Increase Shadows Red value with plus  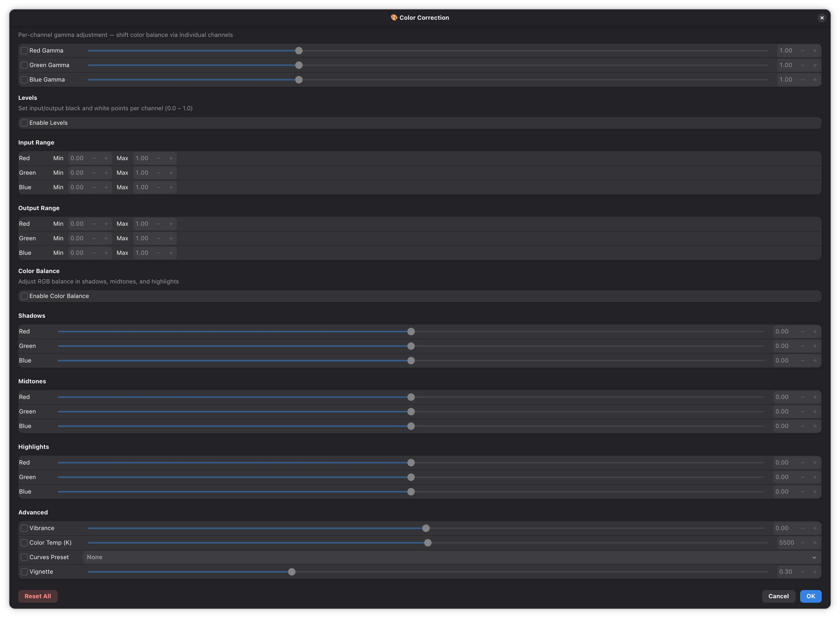point(815,332)
